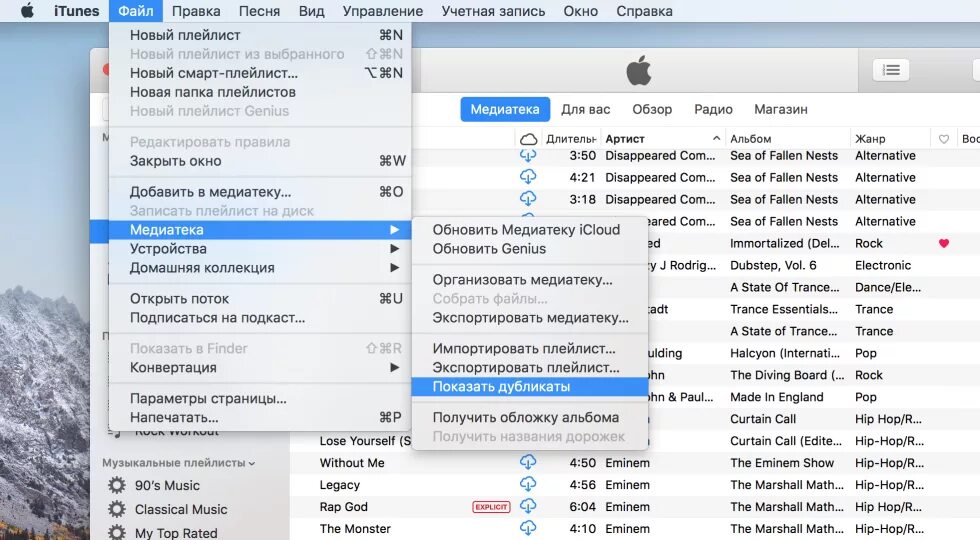Download Without Me from iCloud

528,462
